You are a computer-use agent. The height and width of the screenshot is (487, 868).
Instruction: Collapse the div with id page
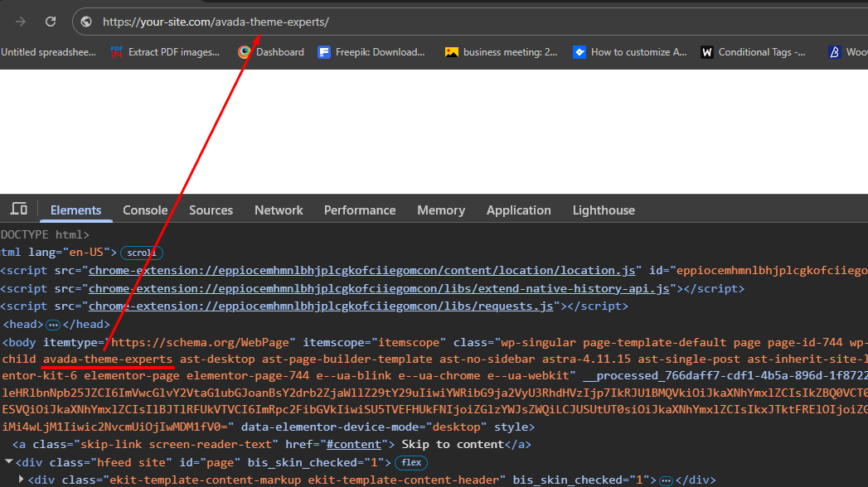[9, 461]
